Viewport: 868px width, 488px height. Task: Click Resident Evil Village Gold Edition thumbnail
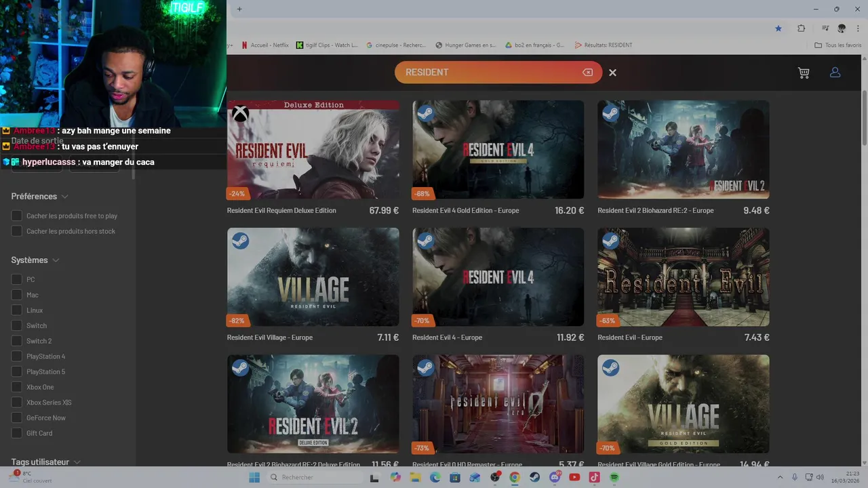point(683,404)
